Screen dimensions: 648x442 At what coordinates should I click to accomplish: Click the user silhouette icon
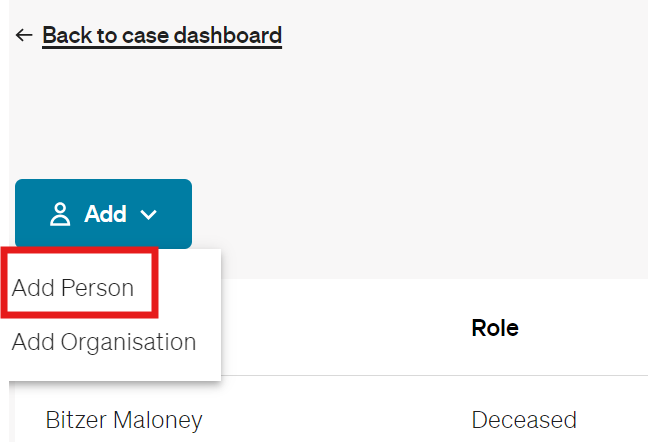60,214
